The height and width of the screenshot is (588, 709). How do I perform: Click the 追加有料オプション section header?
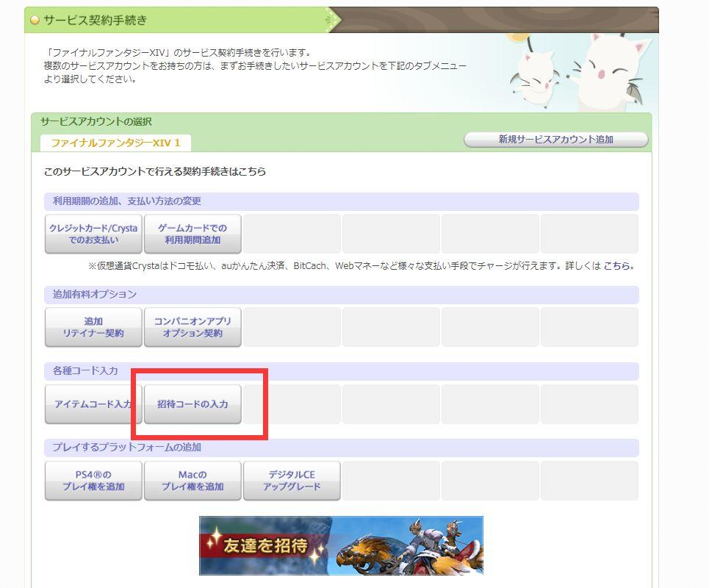342,295
